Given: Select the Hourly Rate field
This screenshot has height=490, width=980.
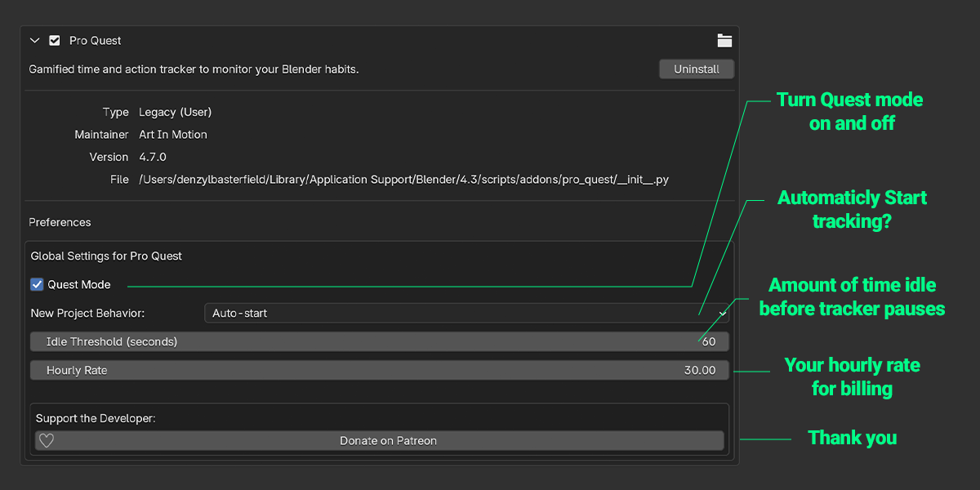Looking at the screenshot, I should coord(380,370).
